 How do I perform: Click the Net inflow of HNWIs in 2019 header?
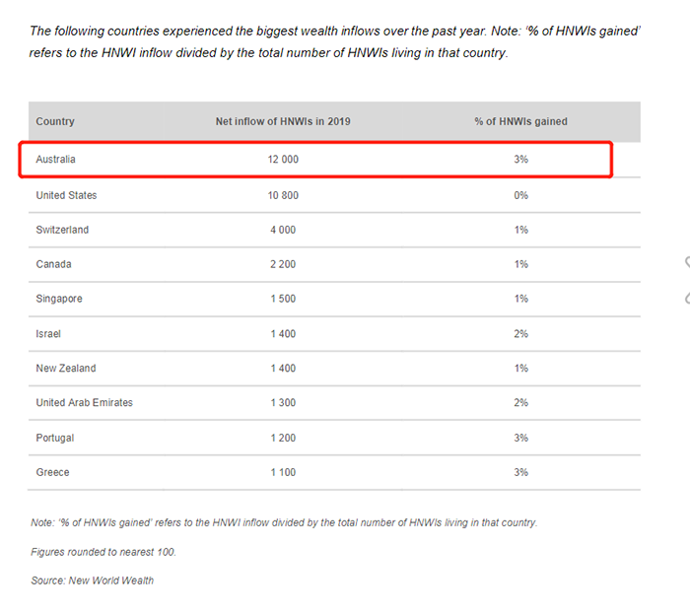(283, 121)
